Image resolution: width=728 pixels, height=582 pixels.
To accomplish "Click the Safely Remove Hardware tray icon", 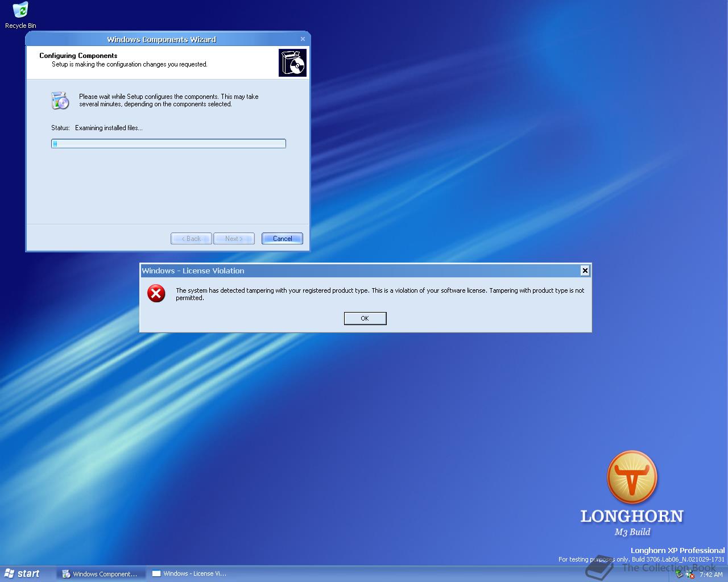I will tap(679, 574).
